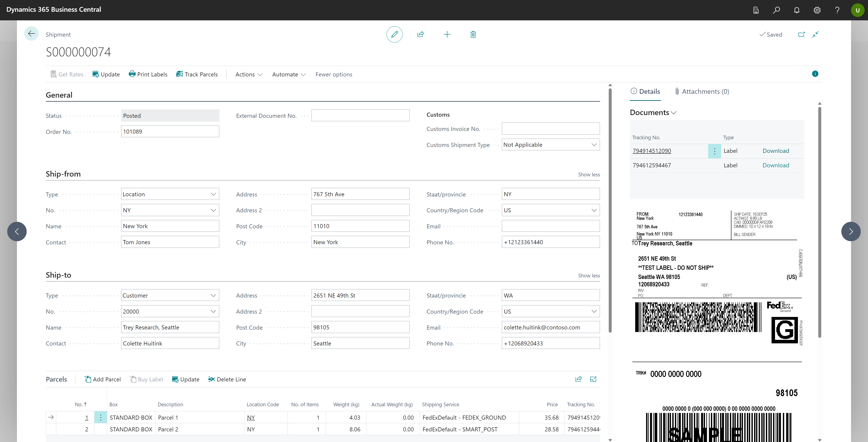Image resolution: width=868 pixels, height=442 pixels.
Task: Download label for 794914512090
Action: (x=776, y=151)
